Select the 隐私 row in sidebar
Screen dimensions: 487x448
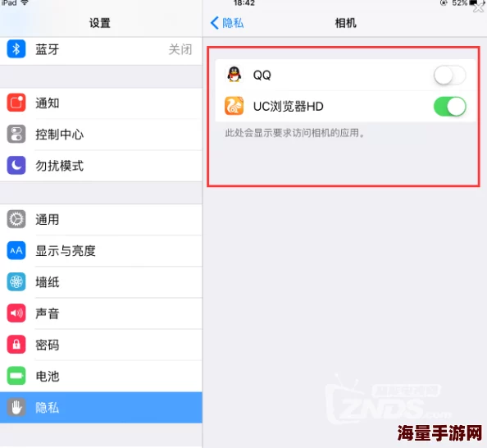101,407
